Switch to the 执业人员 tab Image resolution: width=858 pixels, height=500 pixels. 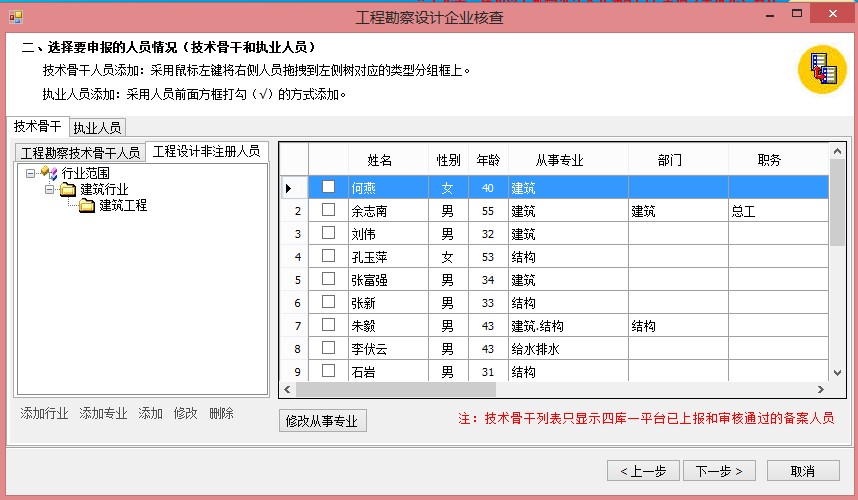click(x=97, y=128)
